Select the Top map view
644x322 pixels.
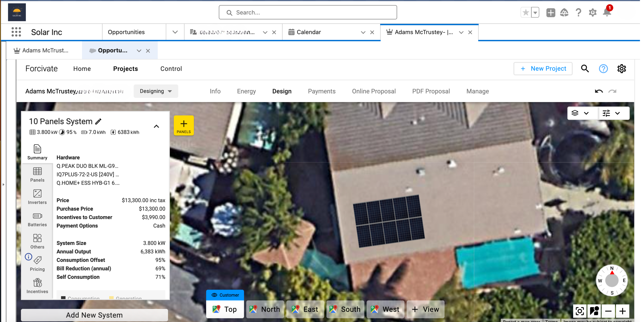coord(225,309)
